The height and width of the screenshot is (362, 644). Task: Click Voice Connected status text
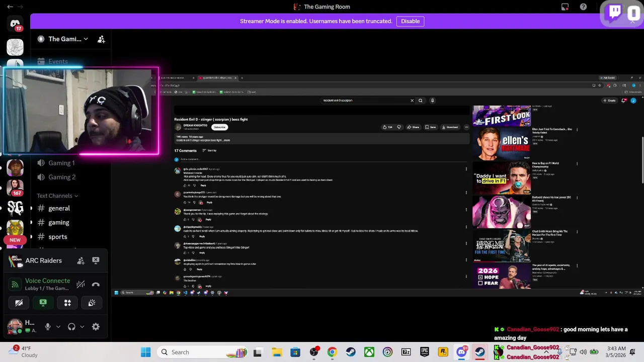[x=47, y=281]
